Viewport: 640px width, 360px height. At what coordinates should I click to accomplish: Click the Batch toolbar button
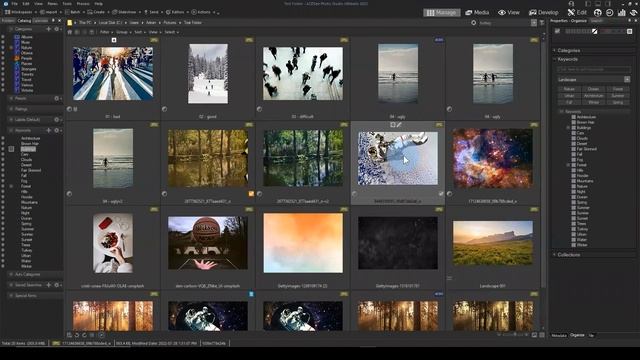73,12
